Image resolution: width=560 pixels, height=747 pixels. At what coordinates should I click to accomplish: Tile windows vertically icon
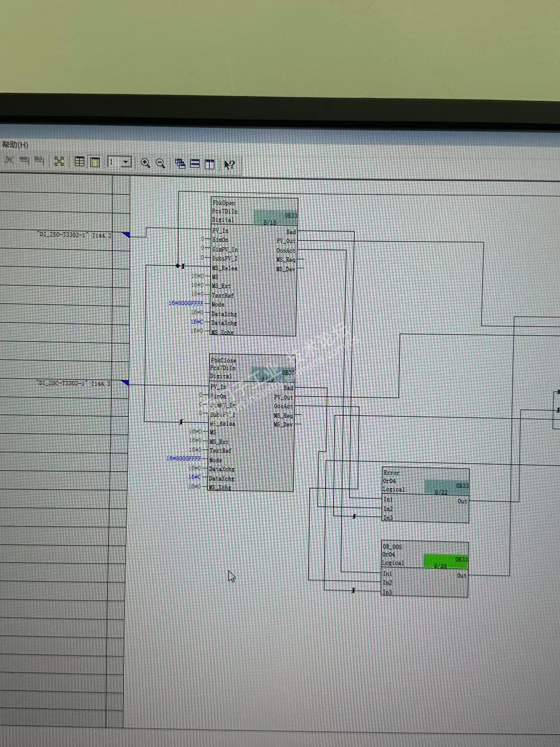point(210,164)
